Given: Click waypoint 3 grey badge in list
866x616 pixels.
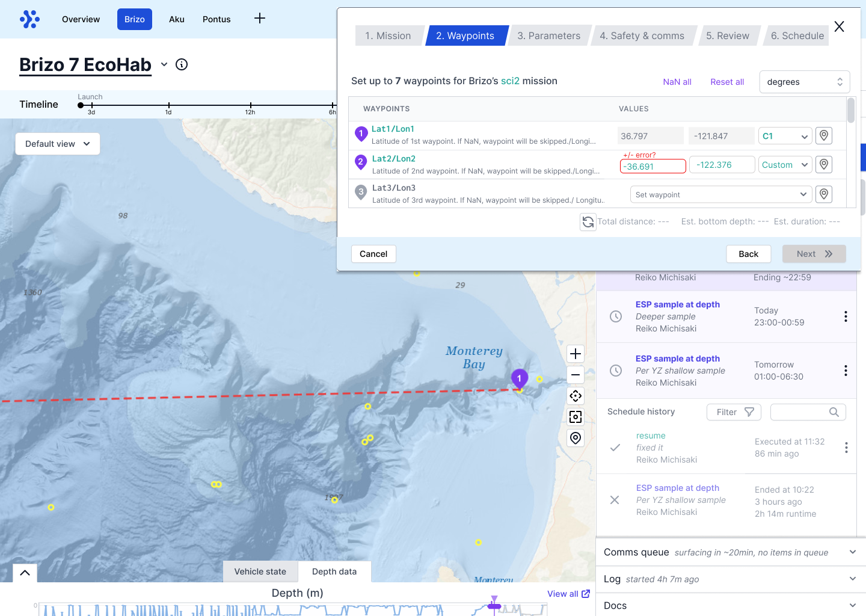Looking at the screenshot, I should [361, 192].
